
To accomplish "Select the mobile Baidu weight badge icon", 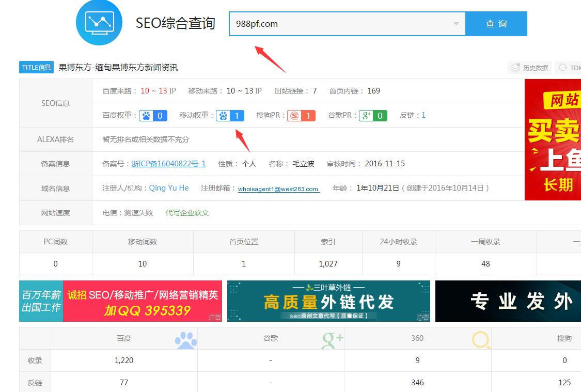I will (x=223, y=115).
